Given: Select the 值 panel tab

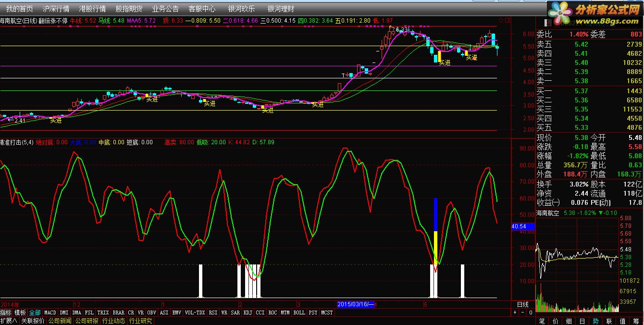Looking at the screenshot, I should point(623,321).
